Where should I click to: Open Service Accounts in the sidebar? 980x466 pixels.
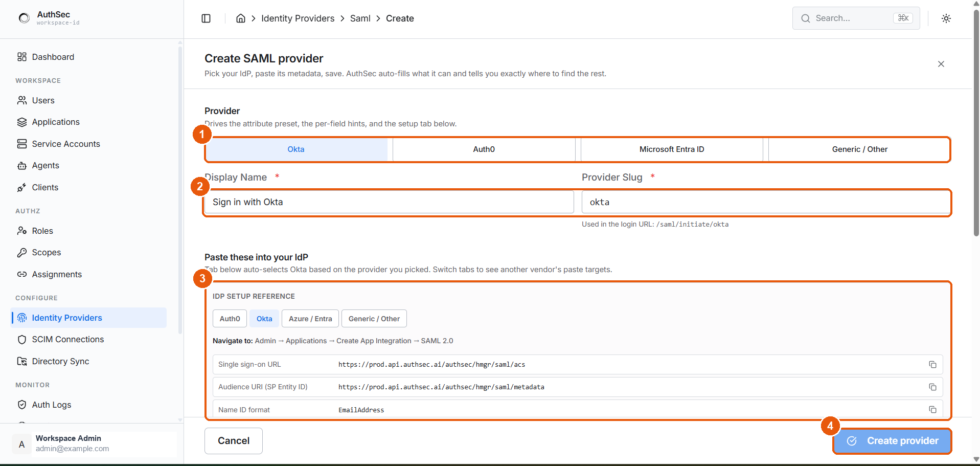point(88,144)
